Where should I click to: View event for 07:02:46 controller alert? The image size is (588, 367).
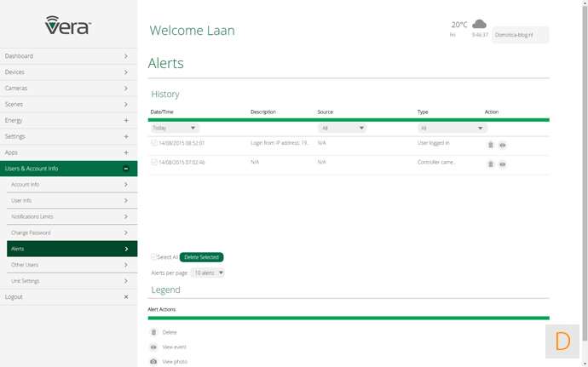point(503,163)
